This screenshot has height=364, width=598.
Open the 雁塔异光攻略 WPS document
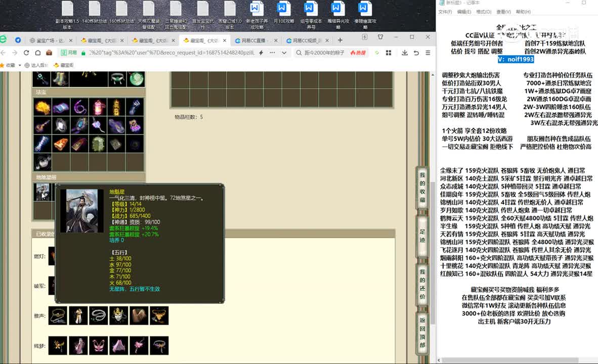(x=338, y=15)
